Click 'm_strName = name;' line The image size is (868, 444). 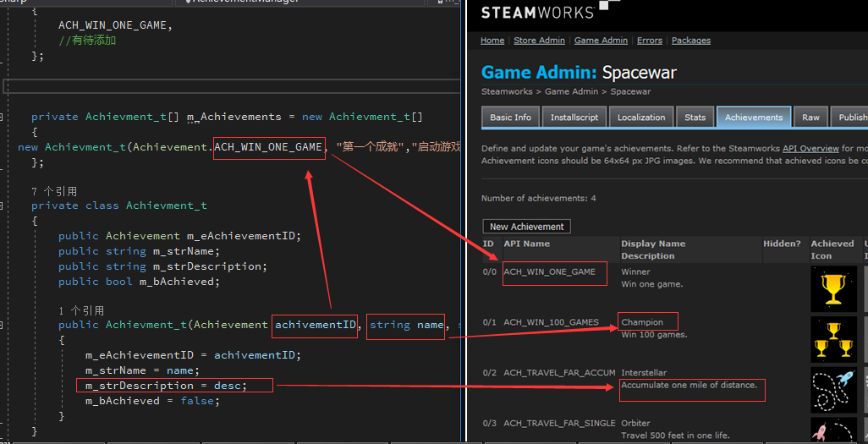pos(142,370)
